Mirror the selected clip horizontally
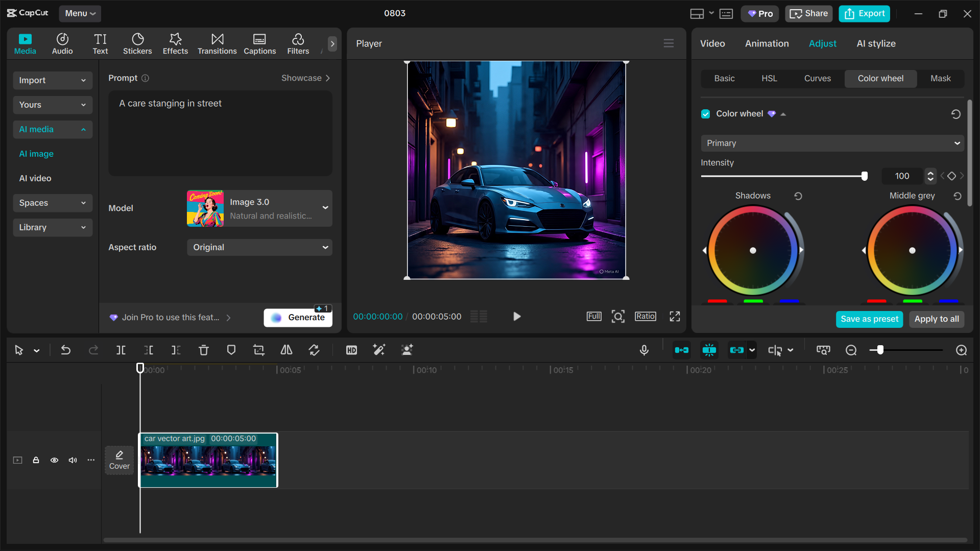 pyautogui.click(x=286, y=350)
